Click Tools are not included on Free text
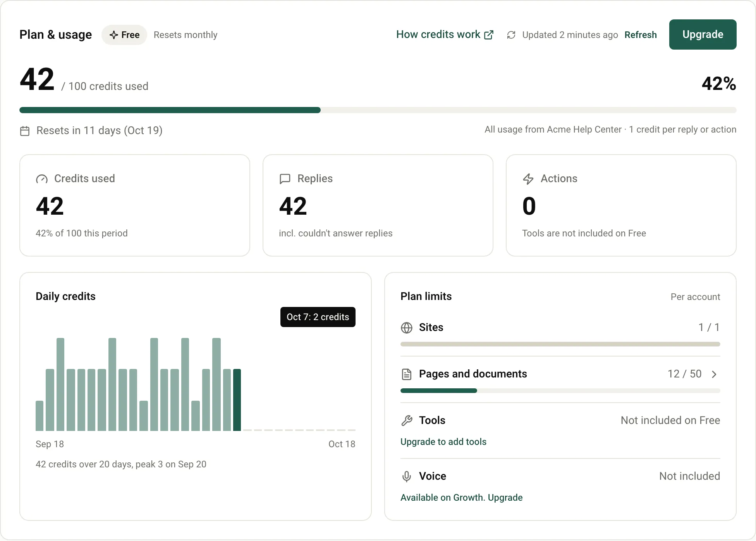This screenshot has width=756, height=541. pyautogui.click(x=584, y=233)
